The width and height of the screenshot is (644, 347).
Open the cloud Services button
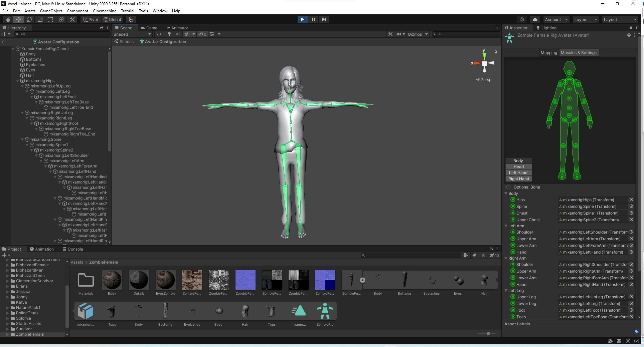[535, 19]
